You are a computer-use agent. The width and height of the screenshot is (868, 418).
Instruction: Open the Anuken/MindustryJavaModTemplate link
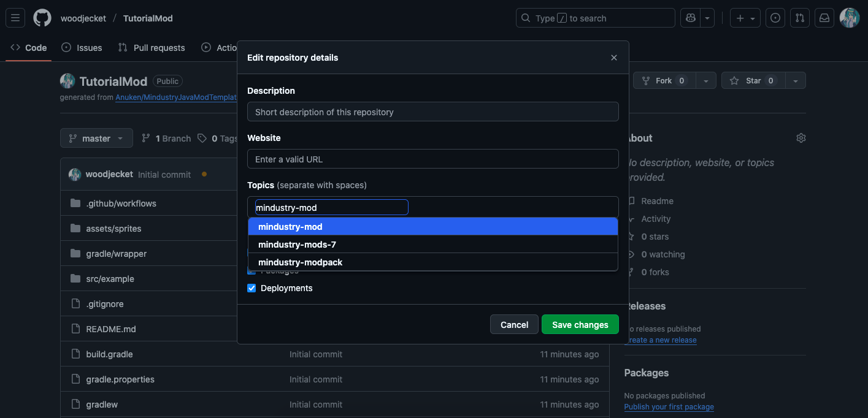coord(176,97)
